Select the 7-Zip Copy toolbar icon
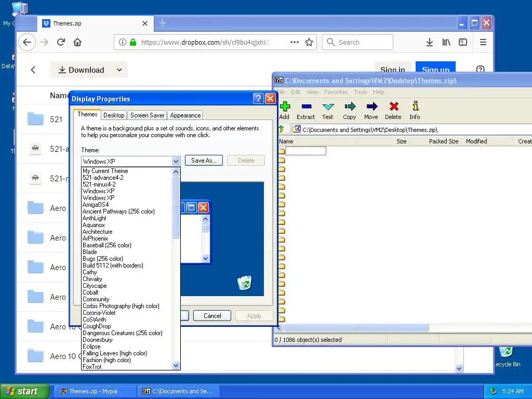532x399 pixels. click(350, 107)
